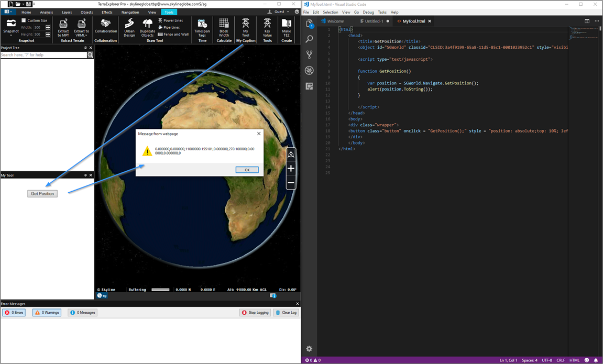The width and height of the screenshot is (603, 364).
Task: Change the HTML language mode
Action: (x=575, y=360)
